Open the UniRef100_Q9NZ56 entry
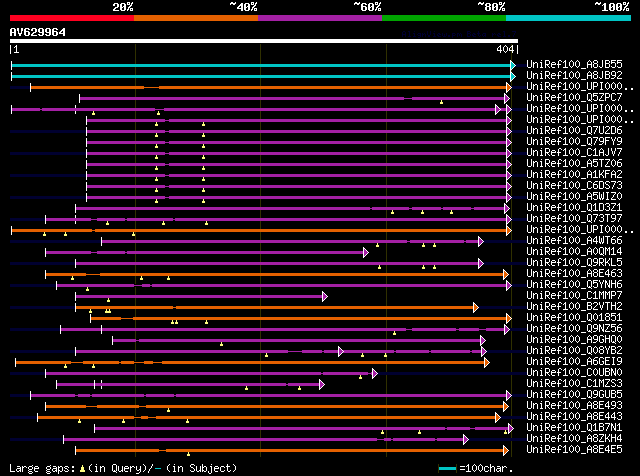The width and height of the screenshot is (640, 476). 574,329
